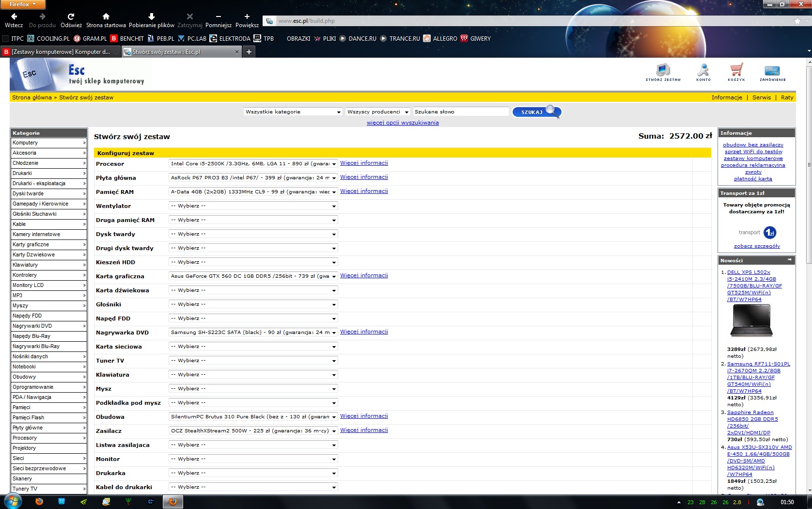This screenshot has width=812, height=509.
Task: Open the Płyta główna selection dropdown
Action: pyautogui.click(x=253, y=178)
